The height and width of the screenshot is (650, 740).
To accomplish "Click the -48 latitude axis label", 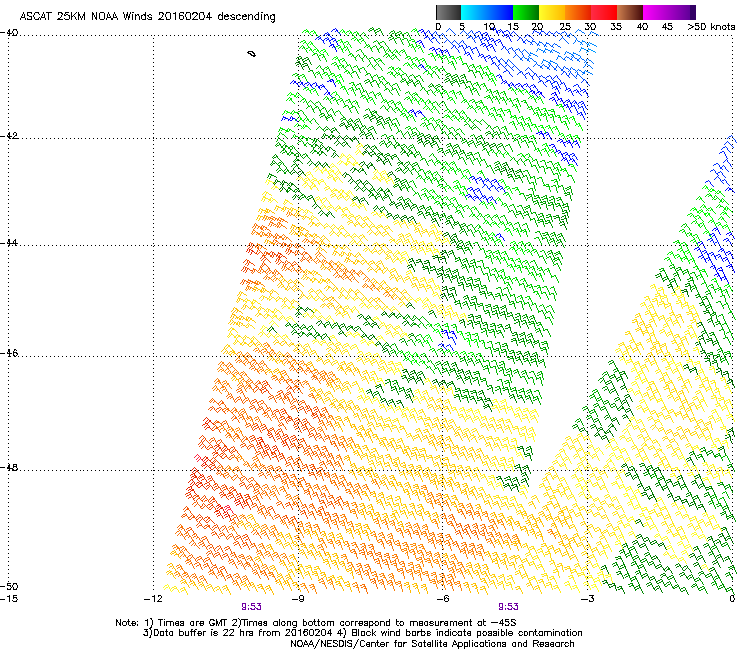I will coord(9,467).
